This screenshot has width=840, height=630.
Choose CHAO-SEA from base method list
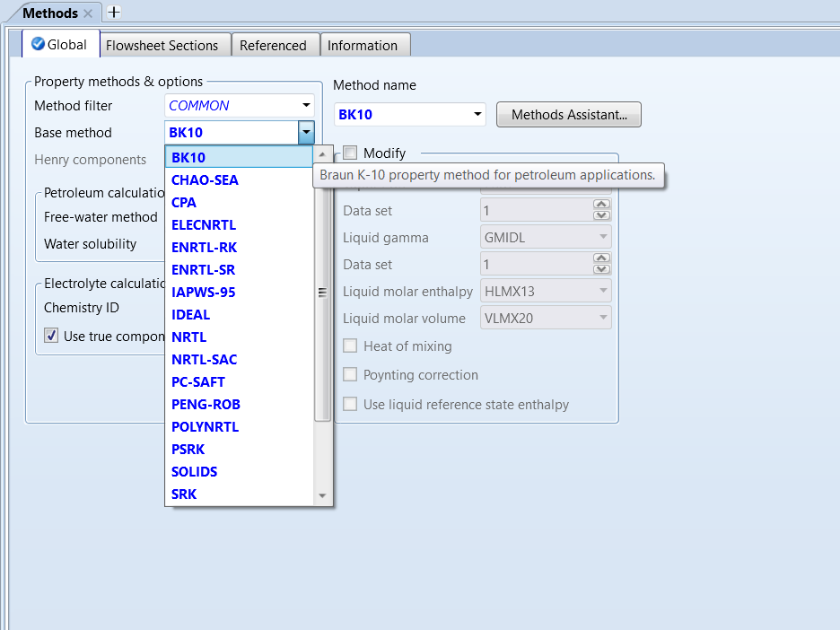tap(239, 180)
